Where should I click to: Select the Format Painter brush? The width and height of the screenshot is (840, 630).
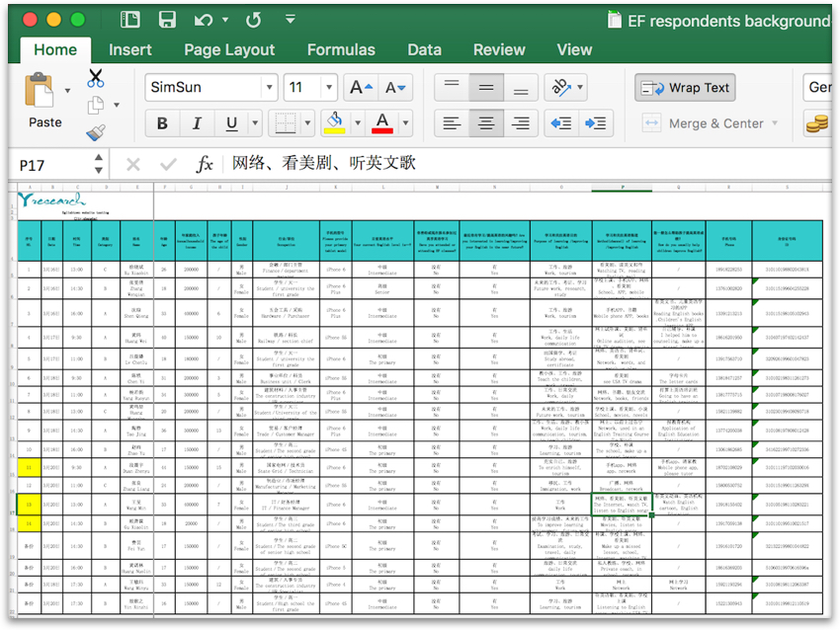96,132
